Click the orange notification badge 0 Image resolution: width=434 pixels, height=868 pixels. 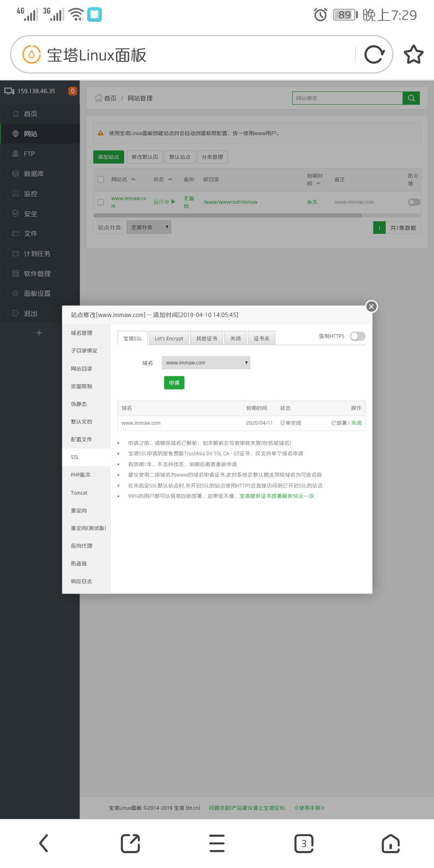click(x=73, y=91)
